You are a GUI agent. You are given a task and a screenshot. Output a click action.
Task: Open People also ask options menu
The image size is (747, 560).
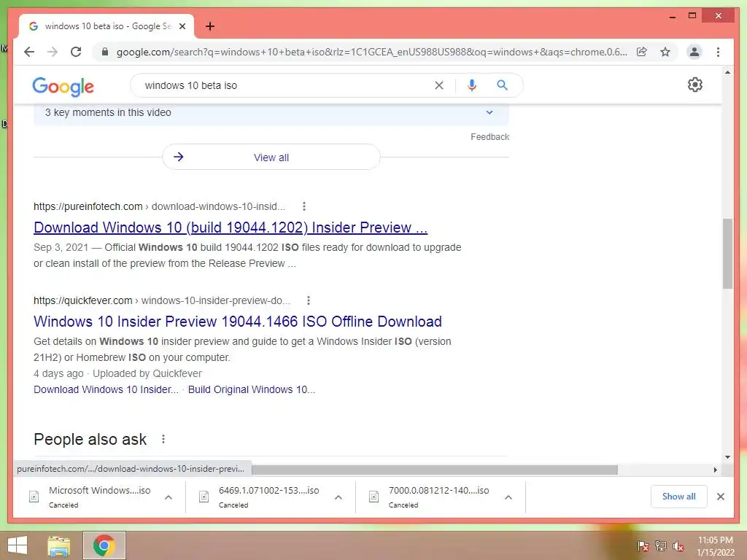tap(163, 439)
